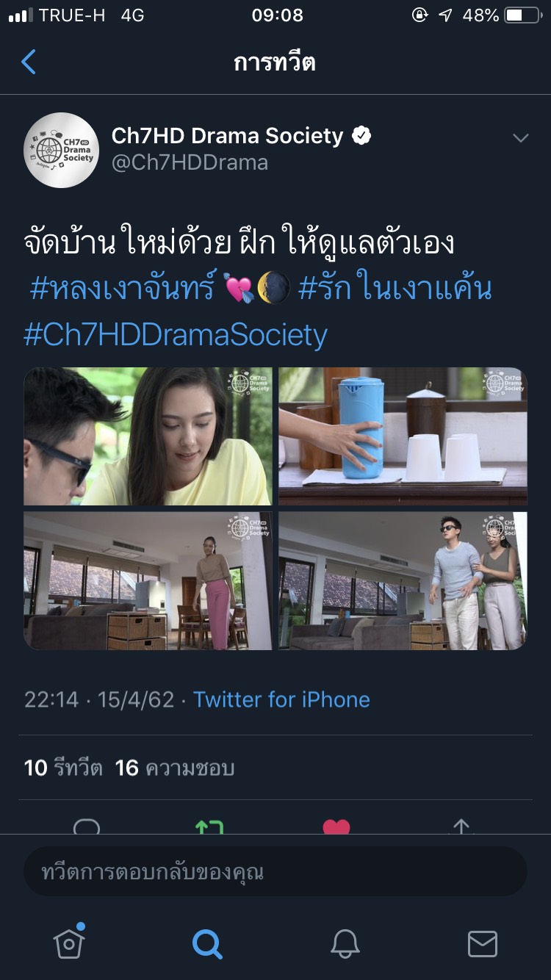Show the list of 16 likes
Image resolution: width=551 pixels, height=980 pixels.
(175, 768)
